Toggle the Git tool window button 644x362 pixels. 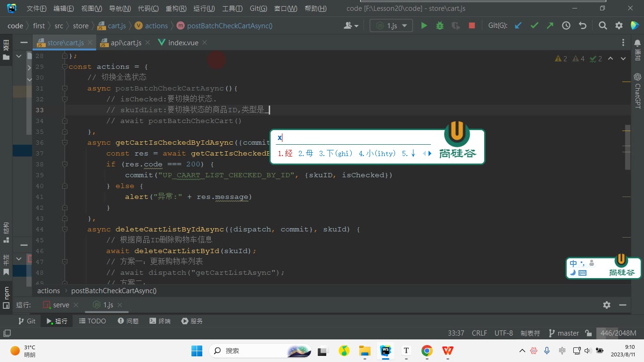(26, 321)
